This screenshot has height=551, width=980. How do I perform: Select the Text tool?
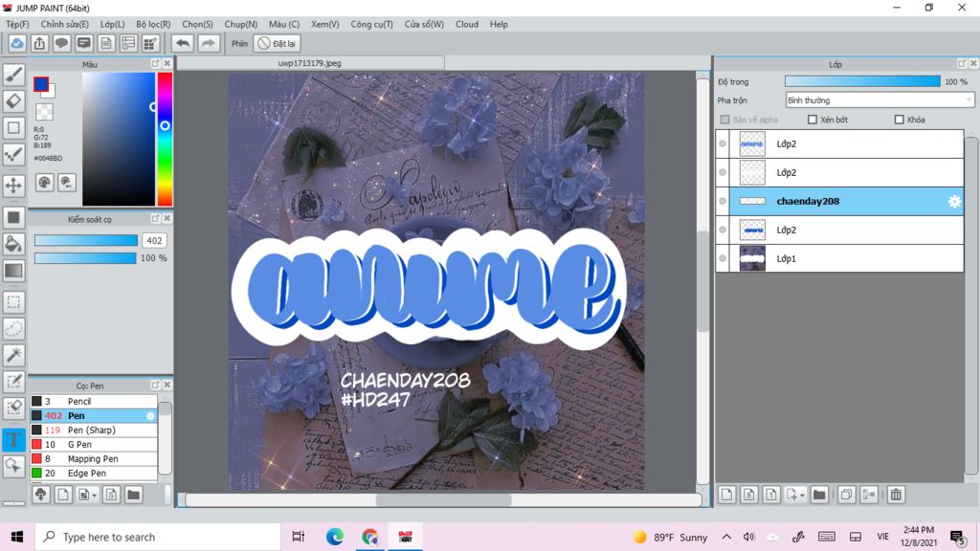[13, 440]
